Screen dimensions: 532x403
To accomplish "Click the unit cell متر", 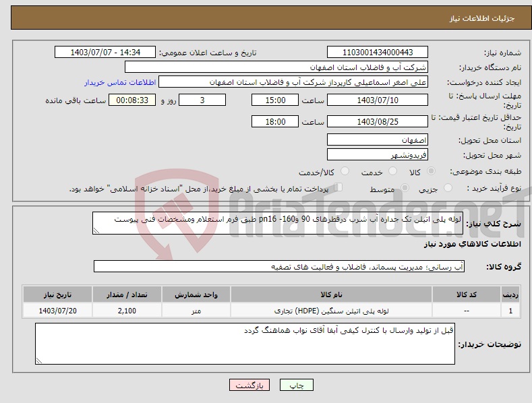I will [196, 311].
